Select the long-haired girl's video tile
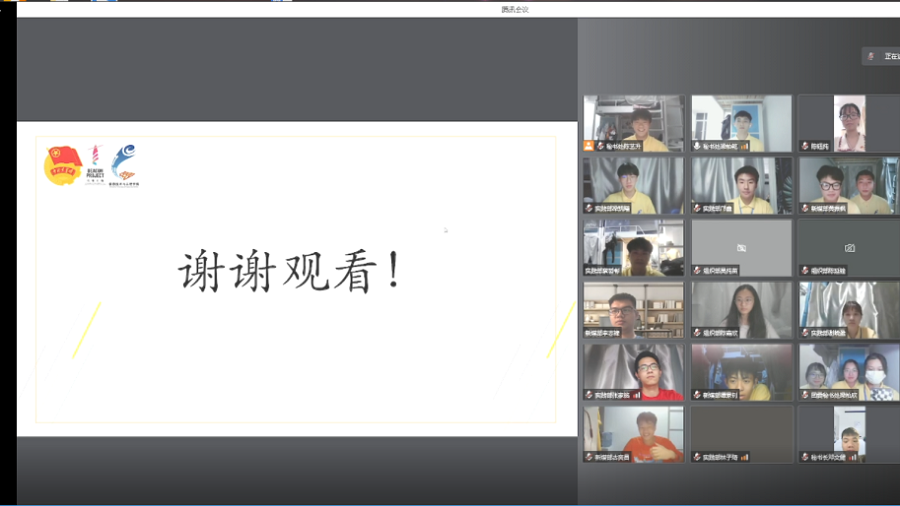Image resolution: width=900 pixels, height=506 pixels. [741, 310]
